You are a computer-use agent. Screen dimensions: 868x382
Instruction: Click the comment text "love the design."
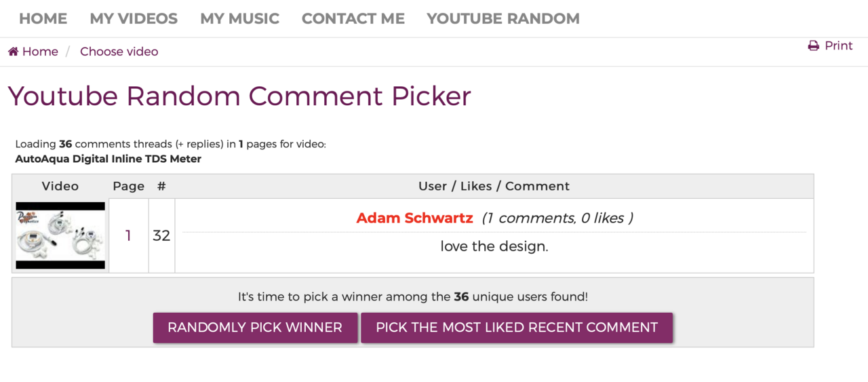pos(494,246)
